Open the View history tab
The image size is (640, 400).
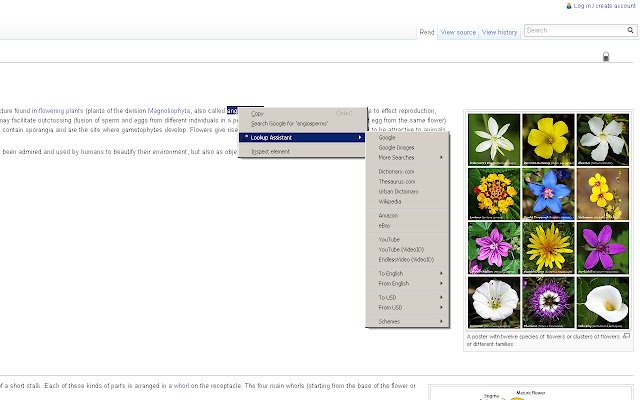[x=499, y=32]
